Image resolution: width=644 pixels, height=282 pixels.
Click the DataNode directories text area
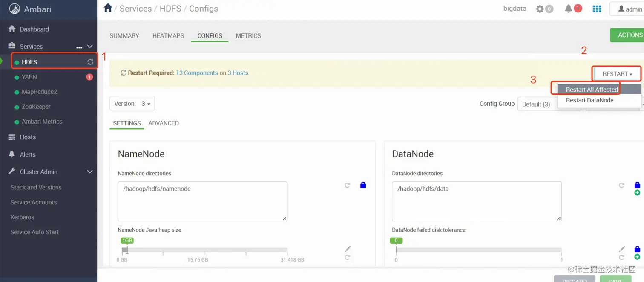(x=477, y=201)
